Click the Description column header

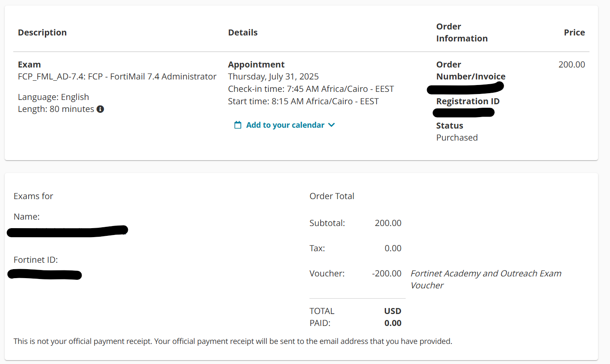(x=42, y=32)
